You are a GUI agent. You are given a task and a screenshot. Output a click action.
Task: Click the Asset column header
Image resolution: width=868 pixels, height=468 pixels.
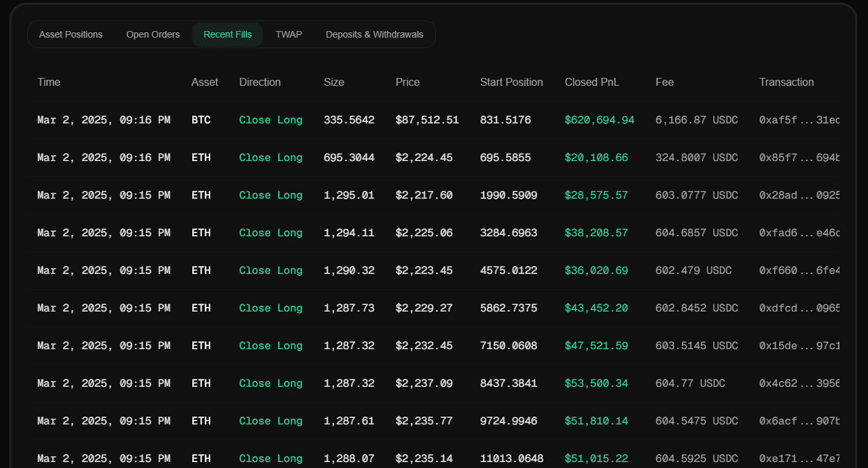(205, 82)
